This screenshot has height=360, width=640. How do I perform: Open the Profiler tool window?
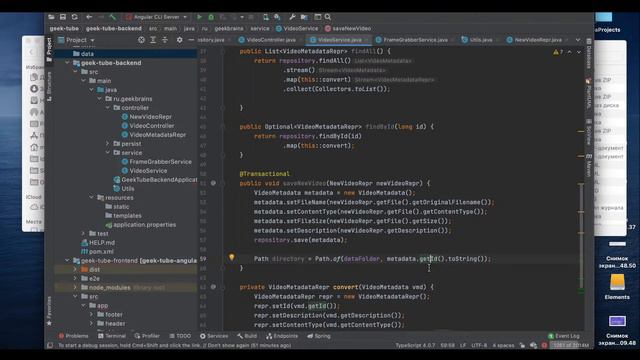[x=147, y=336]
